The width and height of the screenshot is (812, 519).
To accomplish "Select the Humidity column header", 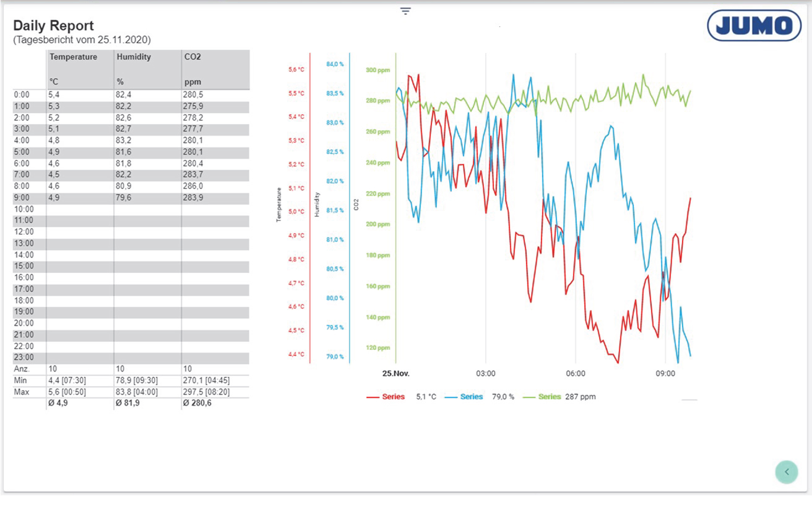I will 134,57.
